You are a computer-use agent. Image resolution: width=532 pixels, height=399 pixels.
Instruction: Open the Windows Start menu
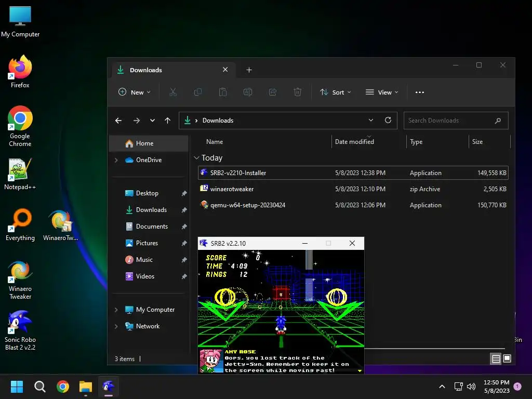click(17, 387)
